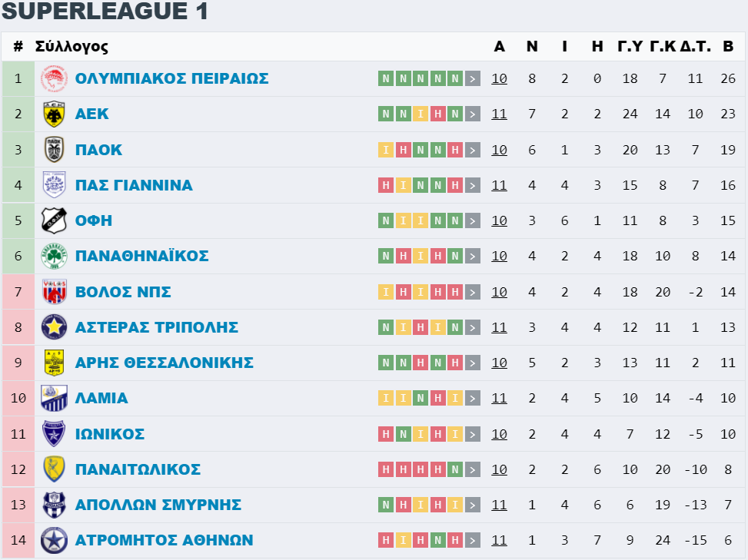Open ΠΑΝΑΙΤΩΛΙΚΟΣ team link

click(138, 469)
